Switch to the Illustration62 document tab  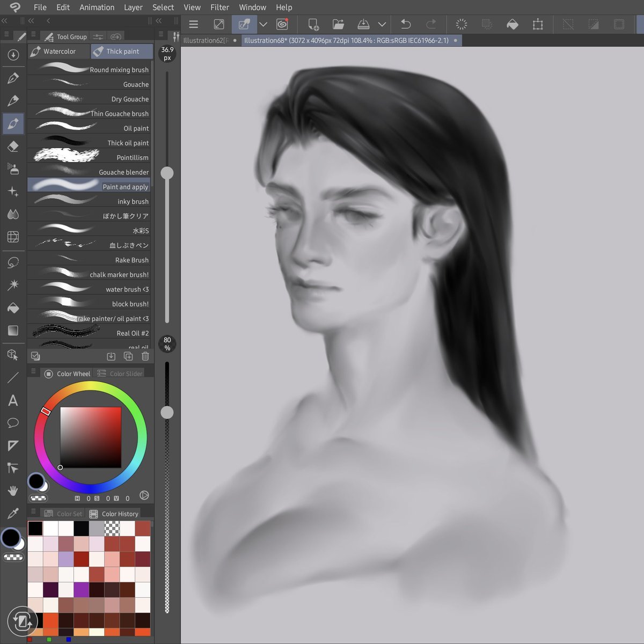209,40
